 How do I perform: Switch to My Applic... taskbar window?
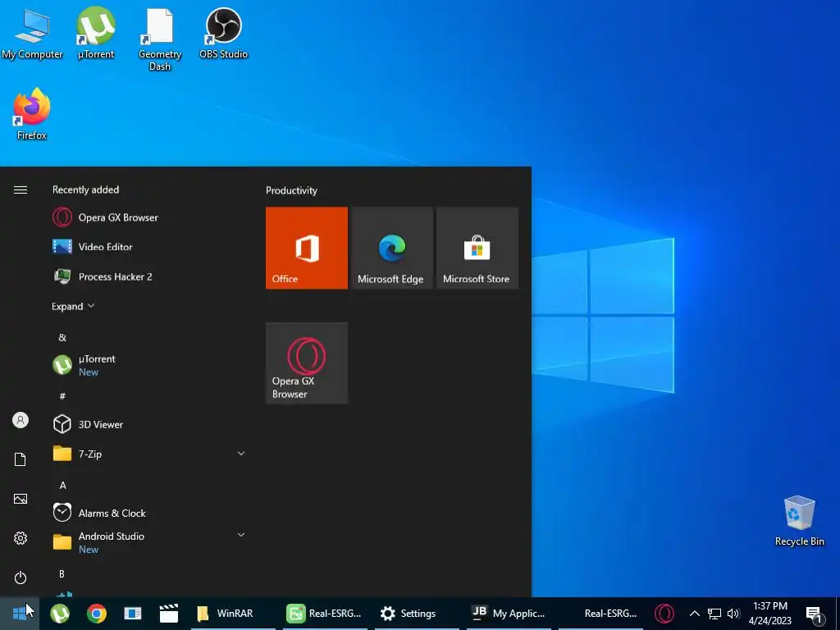click(x=509, y=614)
